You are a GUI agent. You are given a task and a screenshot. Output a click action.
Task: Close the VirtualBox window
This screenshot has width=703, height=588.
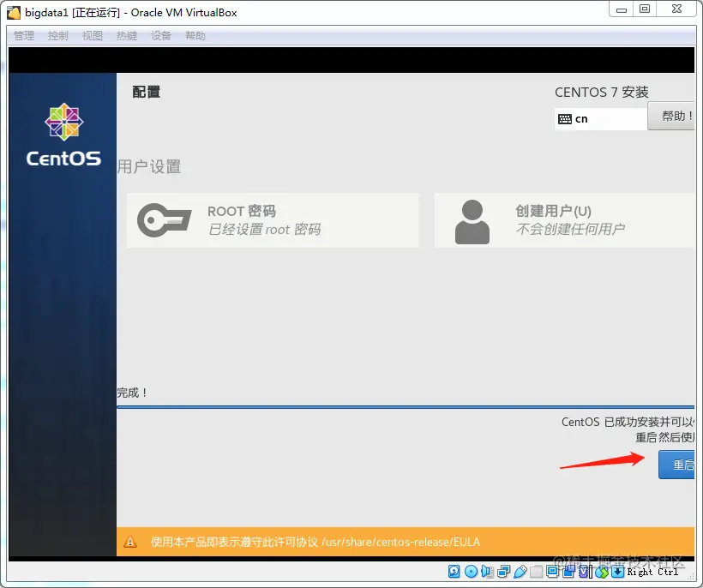[677, 9]
